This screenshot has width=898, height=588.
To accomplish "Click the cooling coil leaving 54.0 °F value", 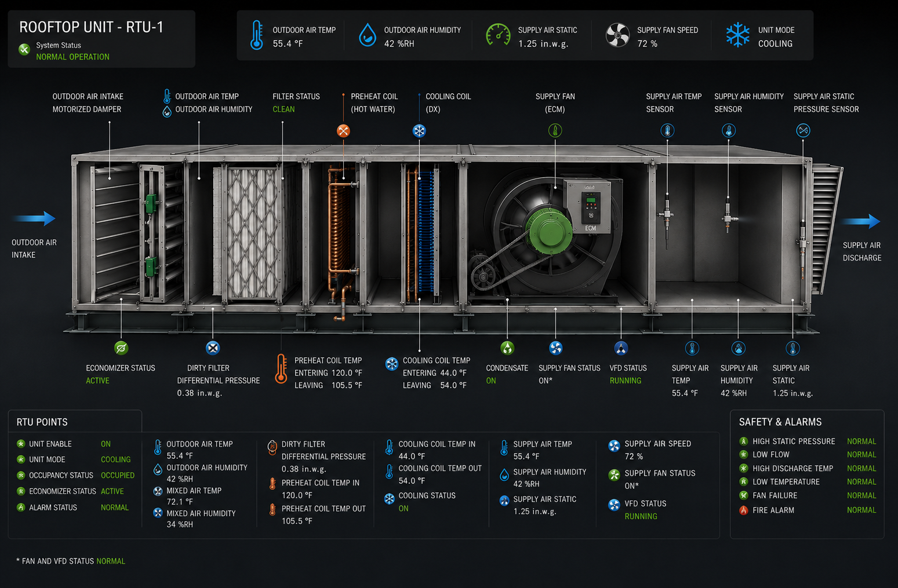I will [x=453, y=385].
